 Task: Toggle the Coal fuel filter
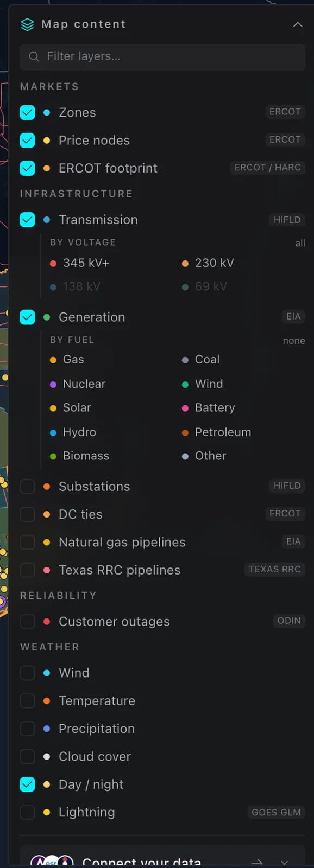200,360
